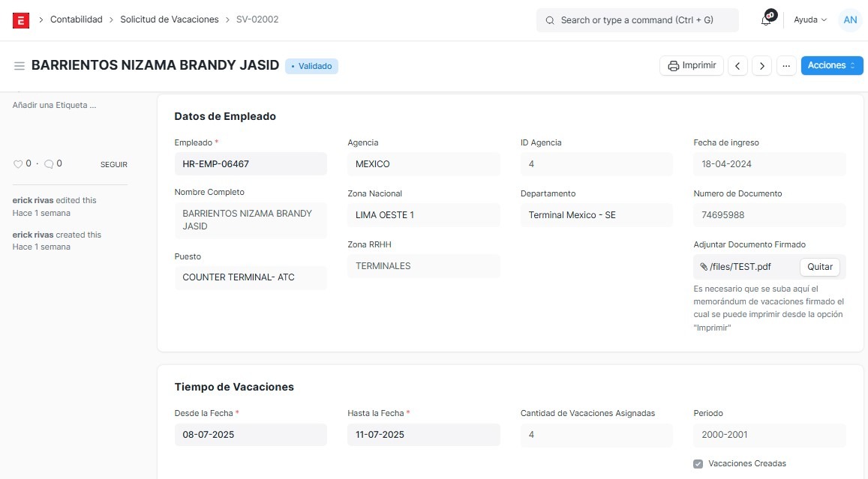
Task: Open the AN user avatar
Action: click(x=850, y=20)
